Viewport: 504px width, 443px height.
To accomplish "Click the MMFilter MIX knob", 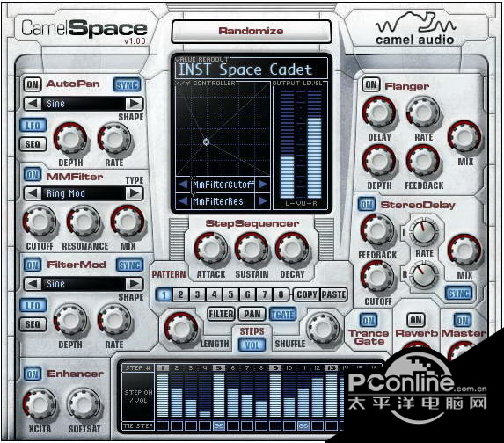I will click(128, 221).
